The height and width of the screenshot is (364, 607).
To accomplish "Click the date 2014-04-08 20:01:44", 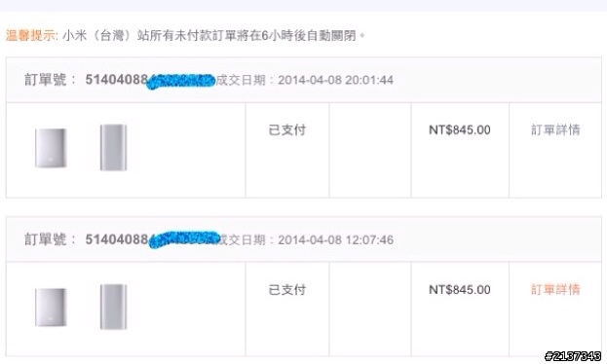I will (x=335, y=80).
